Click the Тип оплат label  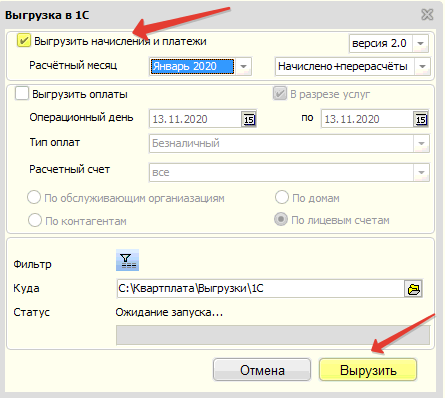[55, 143]
